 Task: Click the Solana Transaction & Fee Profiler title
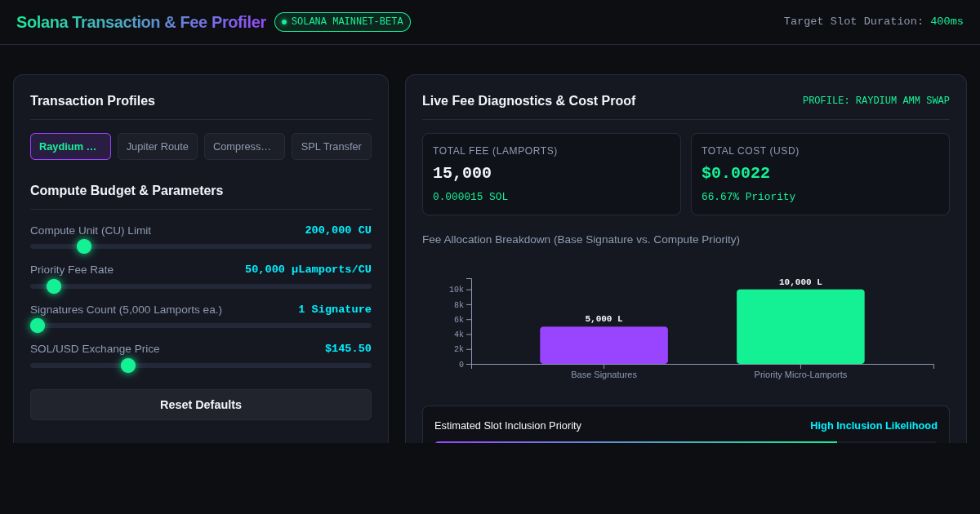[x=141, y=22]
